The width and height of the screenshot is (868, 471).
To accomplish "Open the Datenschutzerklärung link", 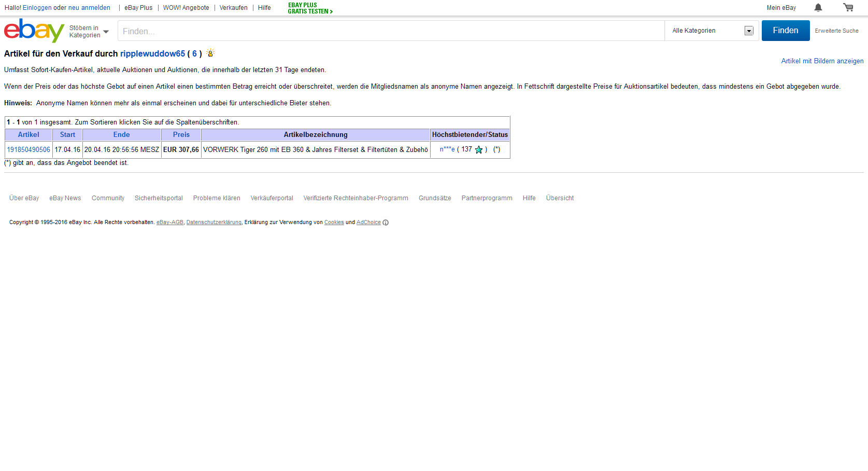I will pyautogui.click(x=214, y=223).
